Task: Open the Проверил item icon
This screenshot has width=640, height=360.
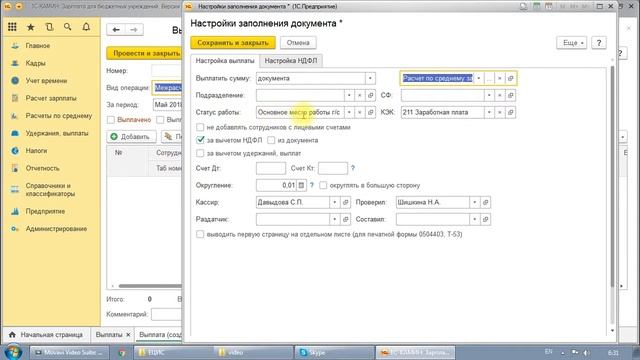Action: tap(485, 202)
